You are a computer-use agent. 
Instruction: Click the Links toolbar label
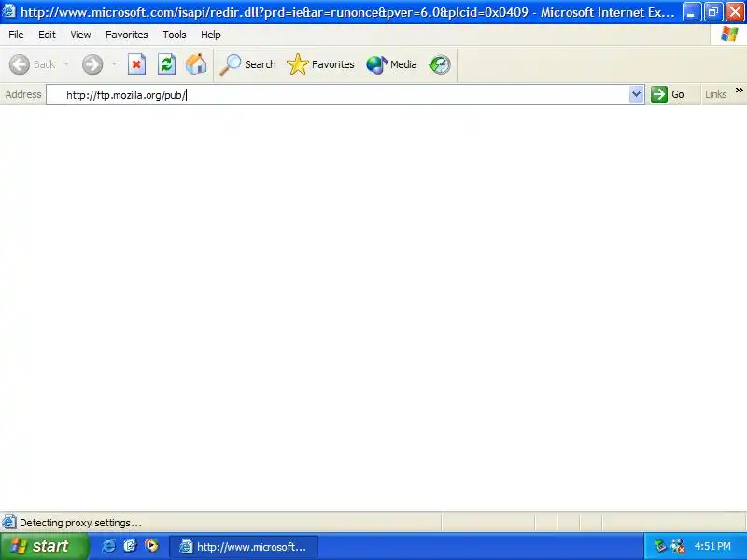(x=716, y=94)
